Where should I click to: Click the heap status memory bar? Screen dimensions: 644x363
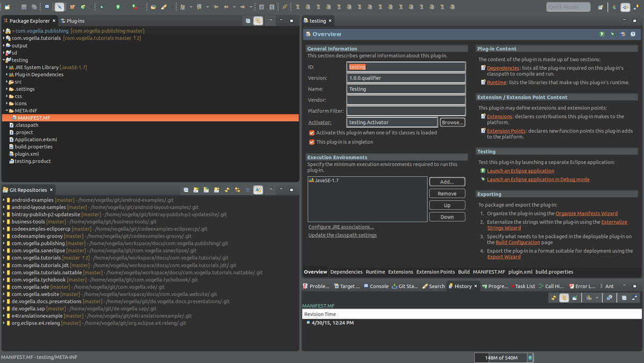[501, 358]
